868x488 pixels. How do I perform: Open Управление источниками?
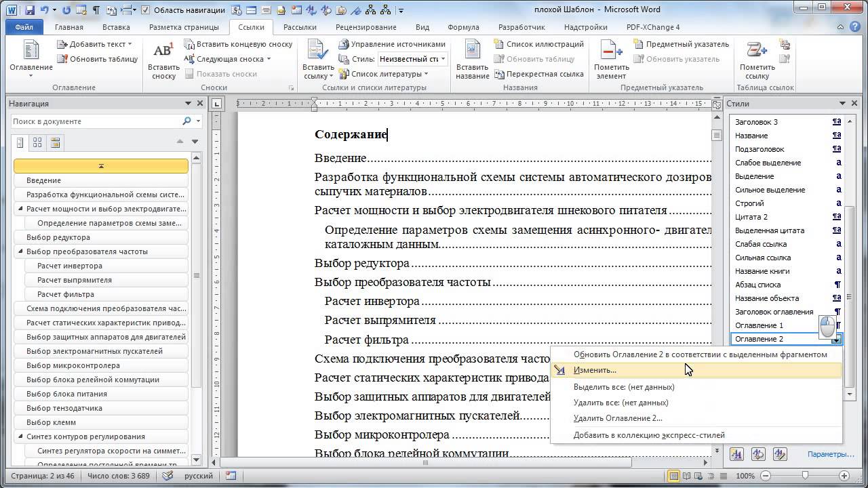coord(392,44)
